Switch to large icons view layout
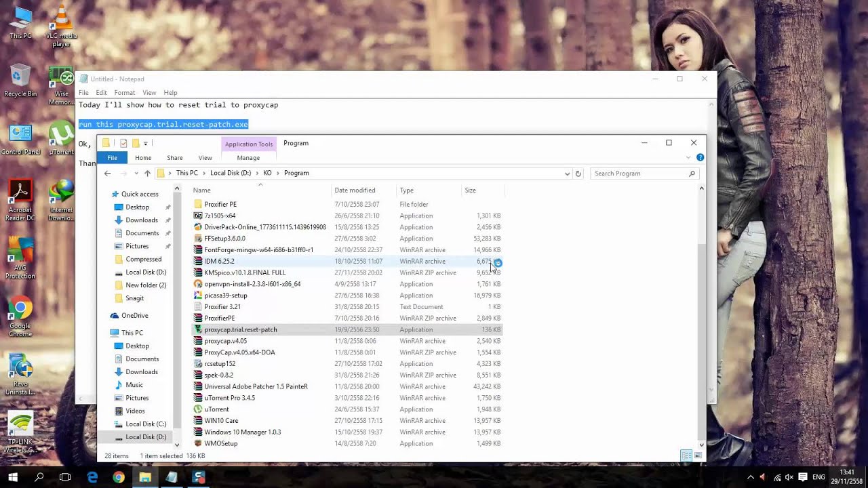The image size is (868, 488). pyautogui.click(x=698, y=455)
